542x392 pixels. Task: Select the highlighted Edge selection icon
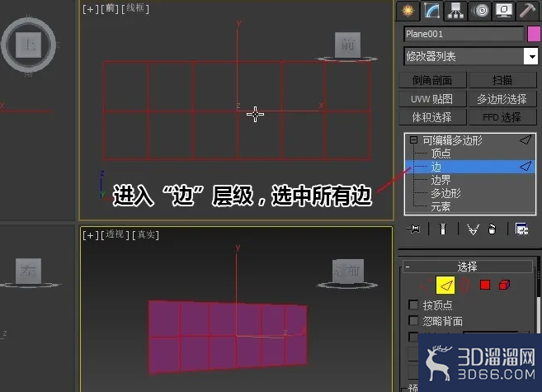tap(445, 286)
